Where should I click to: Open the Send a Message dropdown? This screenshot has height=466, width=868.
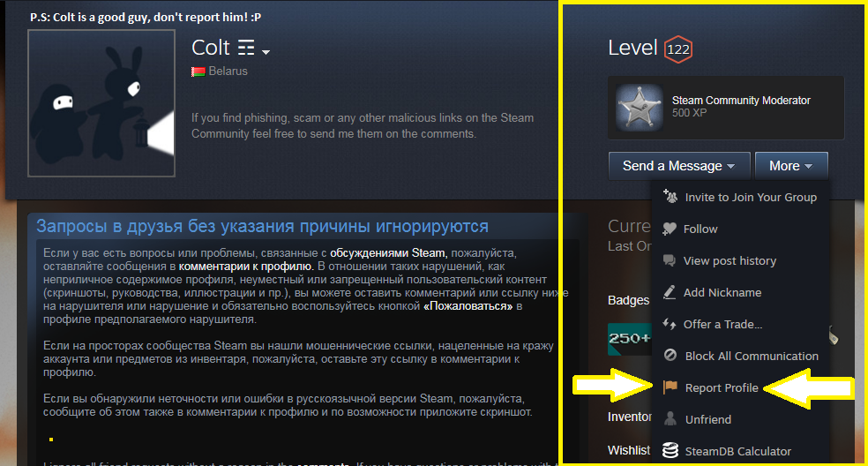(x=679, y=166)
